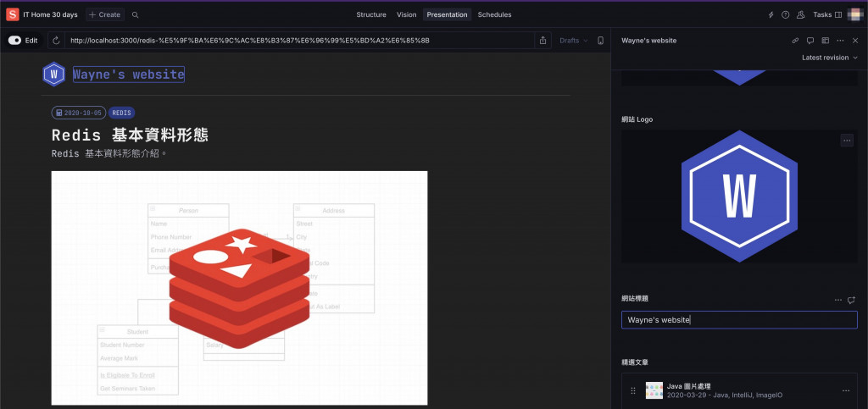
Task: Click the lightning bolt activity icon
Action: tap(771, 15)
